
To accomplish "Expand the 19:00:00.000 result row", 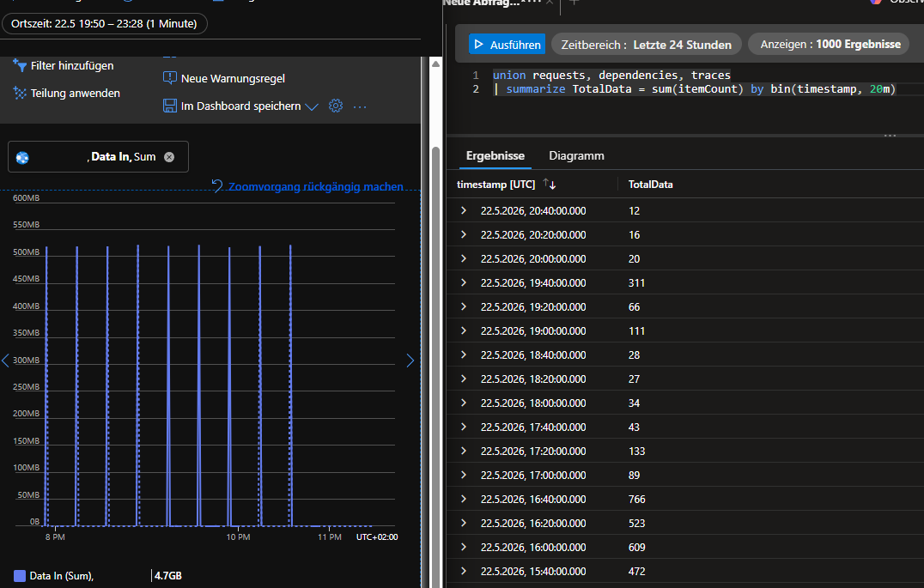I will click(x=464, y=331).
